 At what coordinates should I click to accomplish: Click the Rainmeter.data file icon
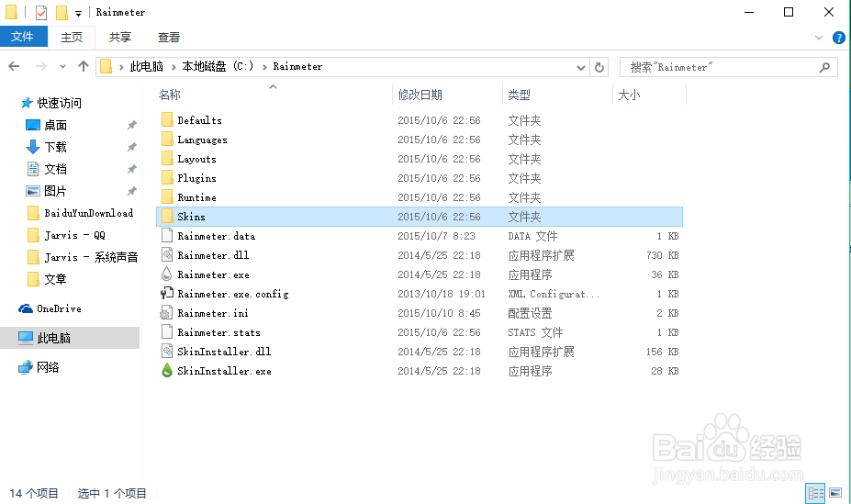pos(167,235)
